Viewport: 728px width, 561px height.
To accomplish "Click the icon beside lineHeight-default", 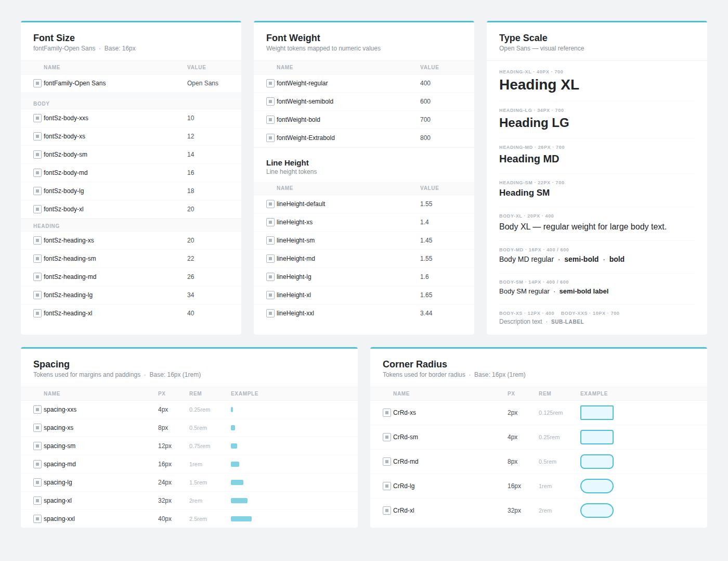I will [x=270, y=204].
